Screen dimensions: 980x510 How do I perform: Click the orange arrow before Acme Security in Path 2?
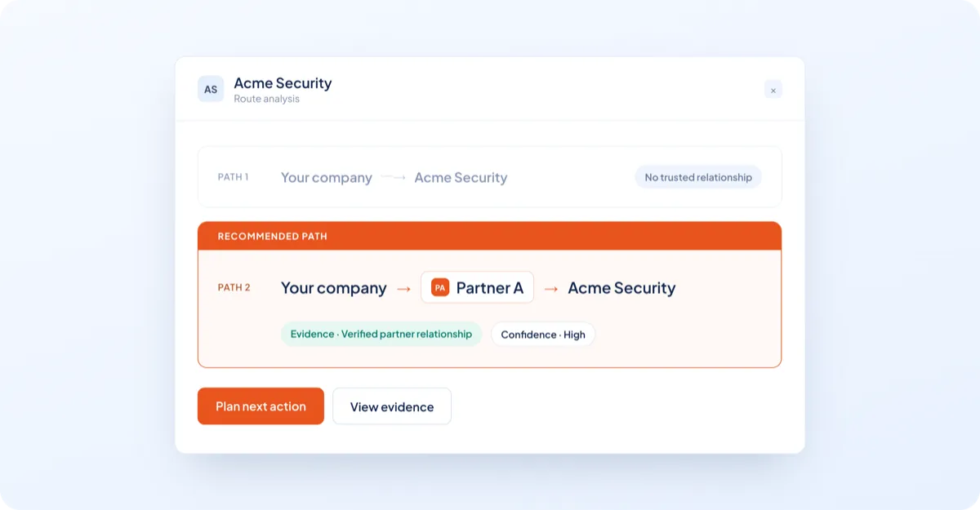click(551, 288)
